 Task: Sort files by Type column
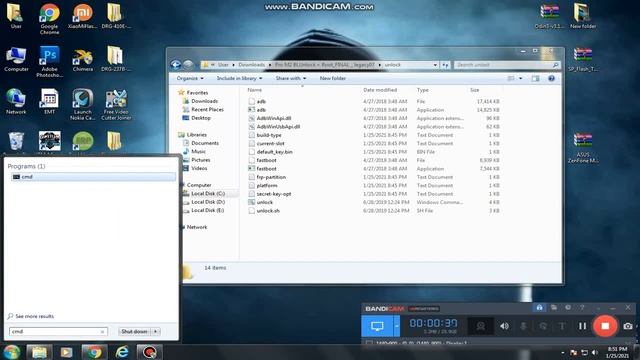(x=423, y=90)
